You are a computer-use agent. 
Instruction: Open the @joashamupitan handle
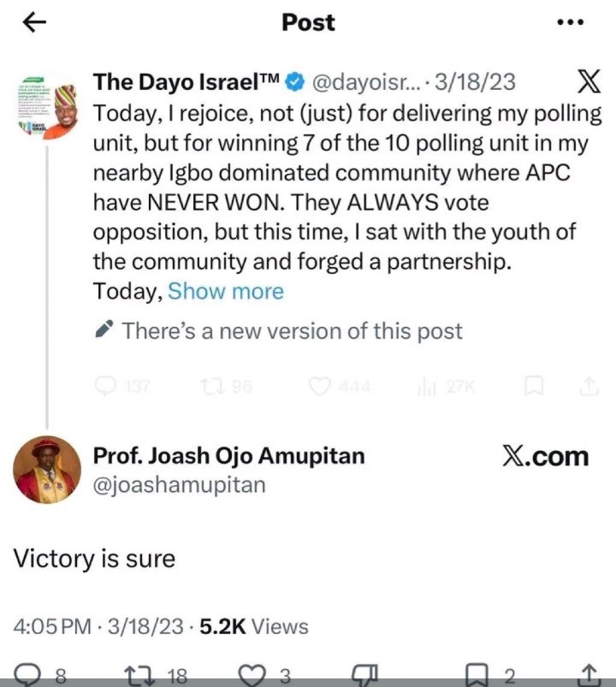click(x=179, y=485)
